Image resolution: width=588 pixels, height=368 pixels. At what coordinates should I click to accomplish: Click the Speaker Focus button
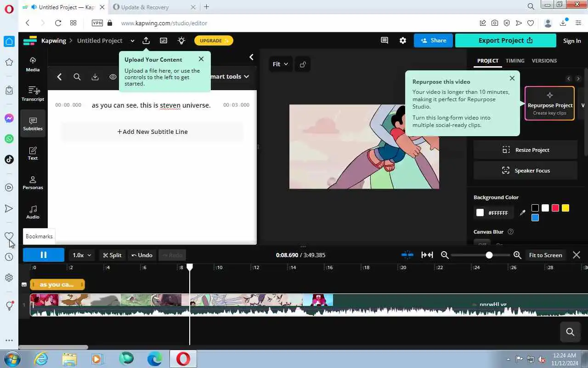click(x=526, y=171)
